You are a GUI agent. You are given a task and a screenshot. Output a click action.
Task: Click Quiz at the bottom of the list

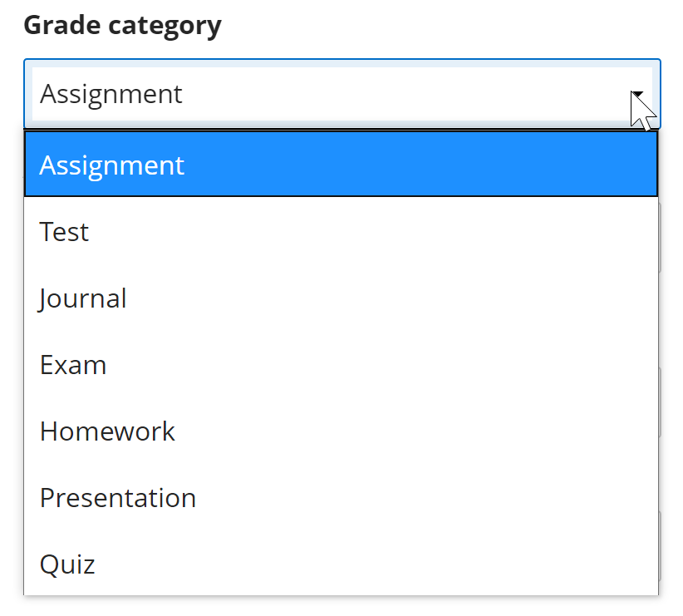67,564
